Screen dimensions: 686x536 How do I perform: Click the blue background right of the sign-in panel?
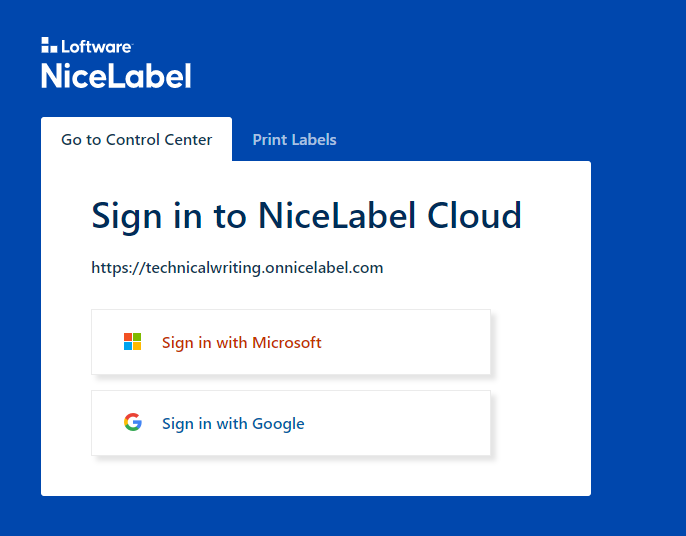click(x=638, y=330)
